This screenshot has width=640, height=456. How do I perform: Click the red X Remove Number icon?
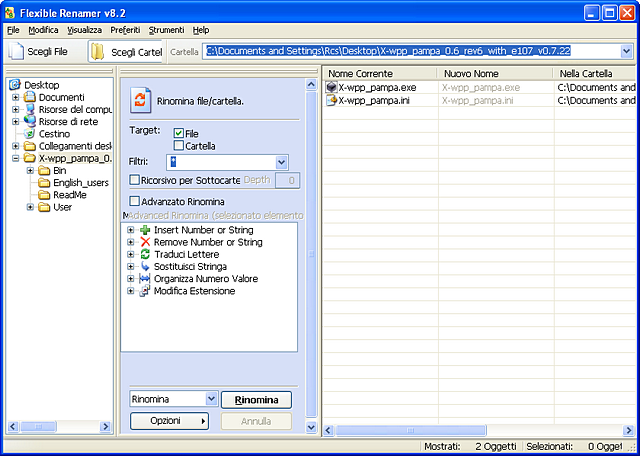point(145,242)
